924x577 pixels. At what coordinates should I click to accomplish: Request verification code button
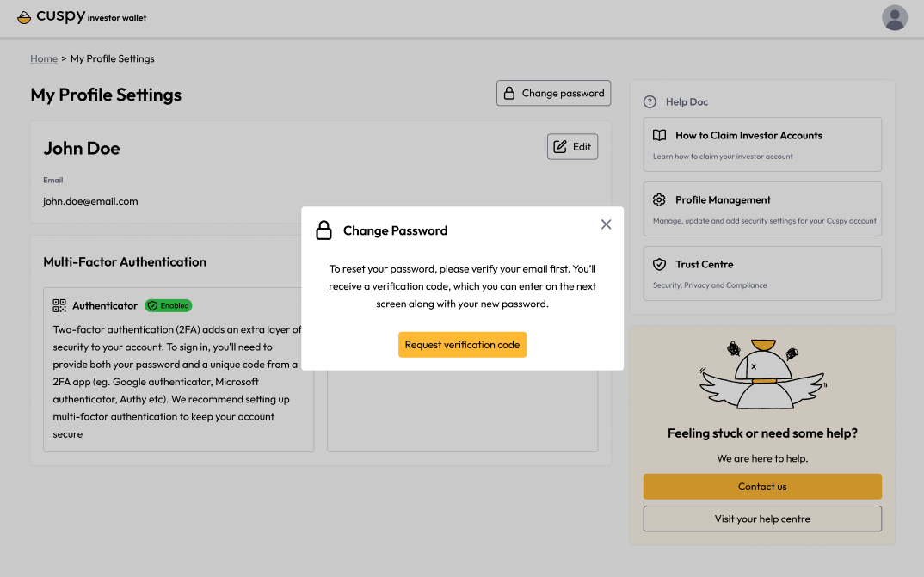(x=462, y=345)
